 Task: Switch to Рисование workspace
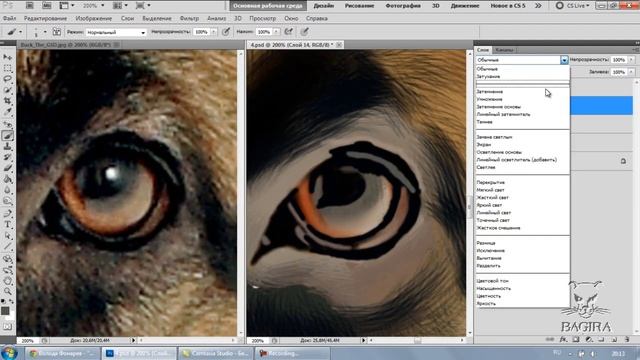[x=360, y=6]
